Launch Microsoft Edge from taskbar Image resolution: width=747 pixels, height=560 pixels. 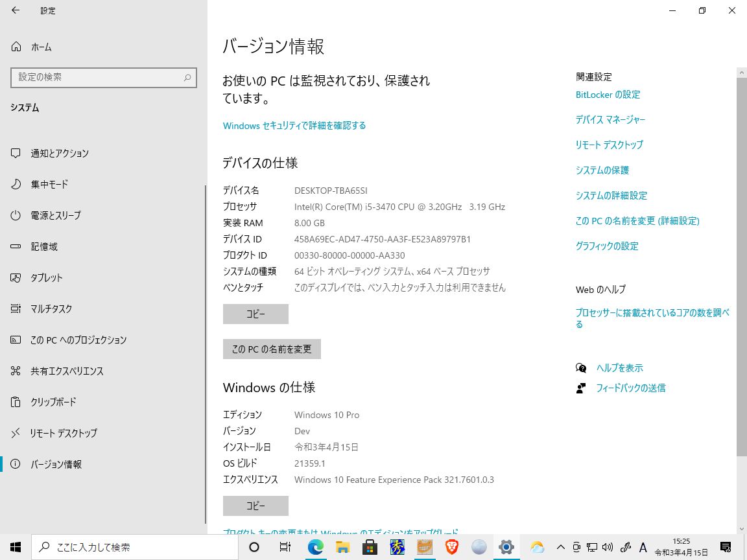click(315, 547)
